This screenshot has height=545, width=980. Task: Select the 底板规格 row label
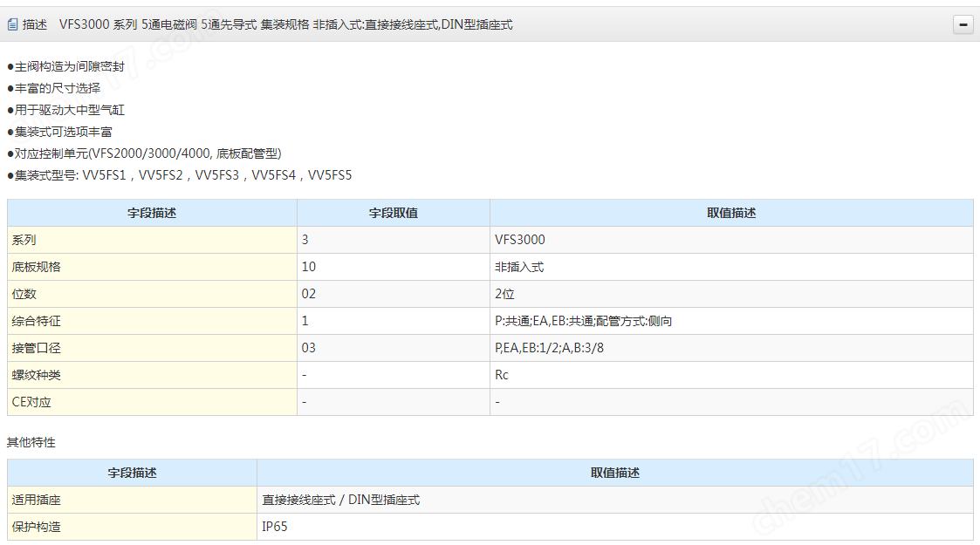point(152,267)
